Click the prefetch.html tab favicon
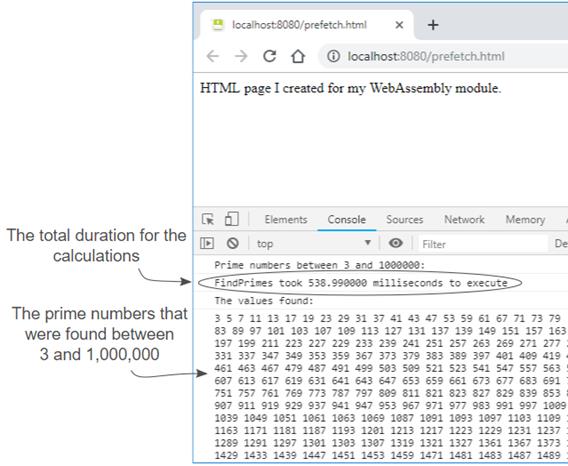This screenshot has height=466, width=568. (x=218, y=25)
